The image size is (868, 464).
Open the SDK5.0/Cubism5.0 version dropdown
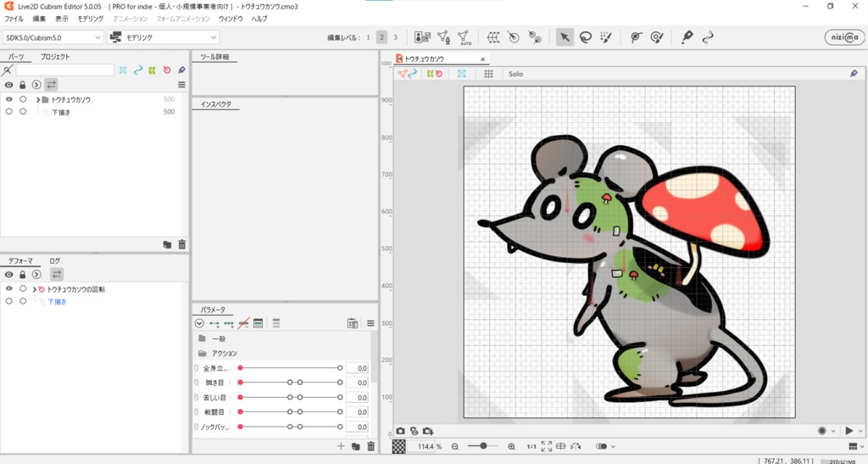click(x=53, y=37)
